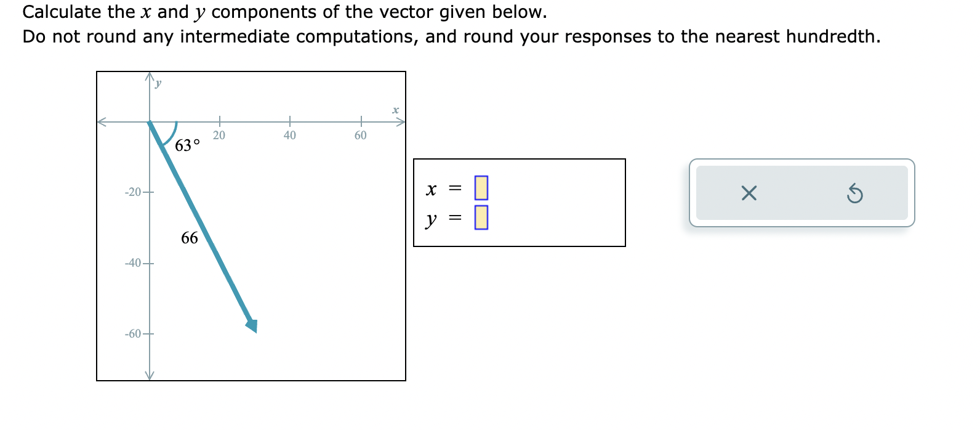Click the undo arrow icon

[856, 193]
